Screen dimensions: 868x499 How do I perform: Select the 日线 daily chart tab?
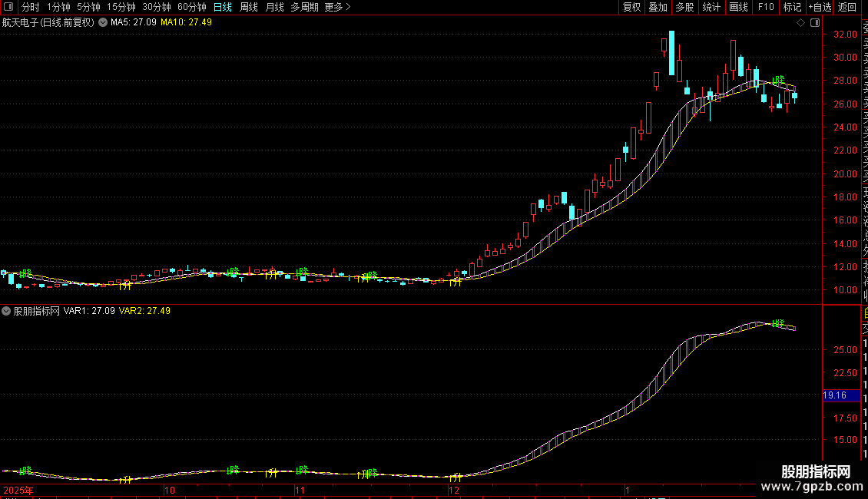pyautogui.click(x=223, y=7)
